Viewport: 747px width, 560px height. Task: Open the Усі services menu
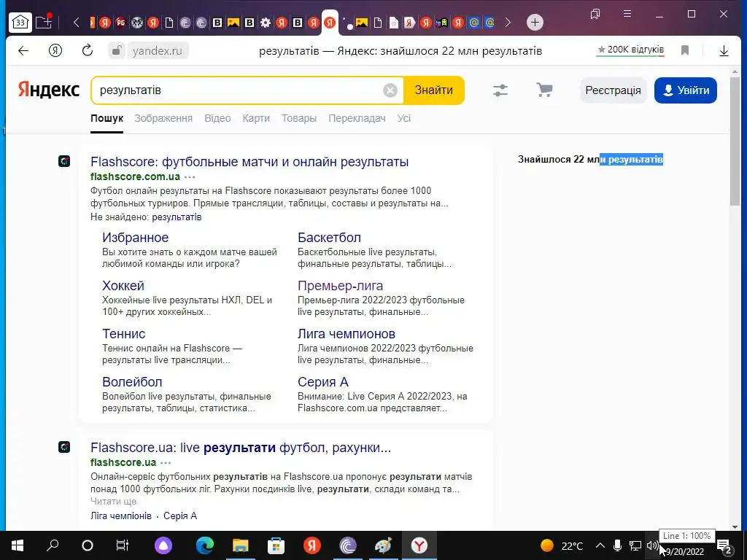(404, 118)
